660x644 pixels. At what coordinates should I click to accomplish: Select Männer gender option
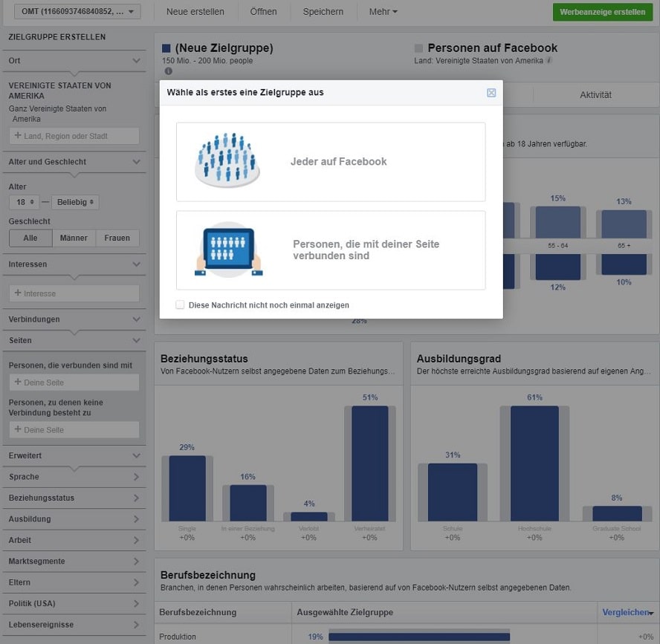(74, 238)
